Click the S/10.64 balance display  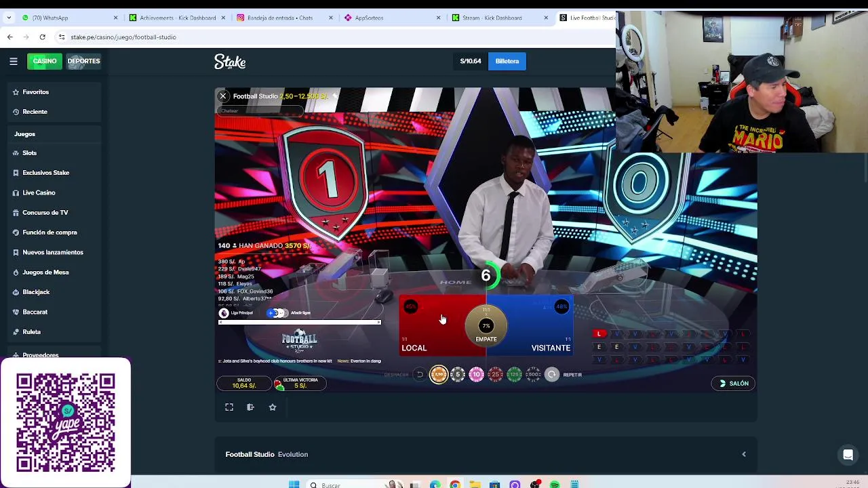pyautogui.click(x=471, y=61)
